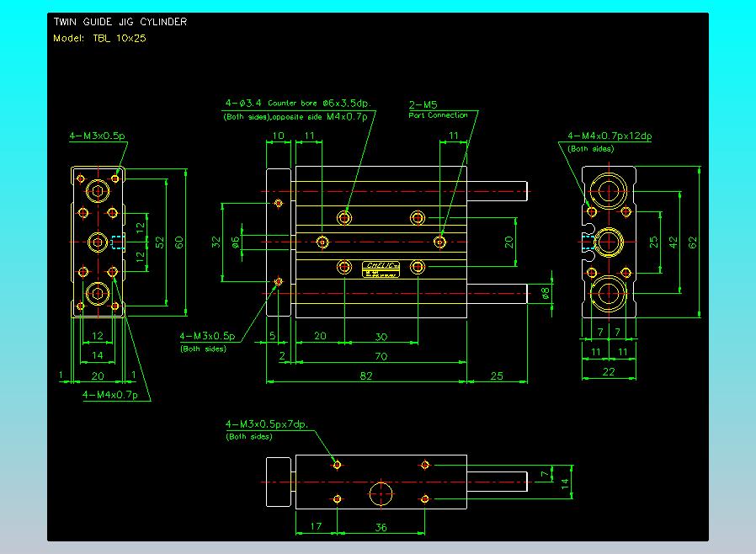
Task: Select the 32 dimension left of front view
Action: pos(216,242)
